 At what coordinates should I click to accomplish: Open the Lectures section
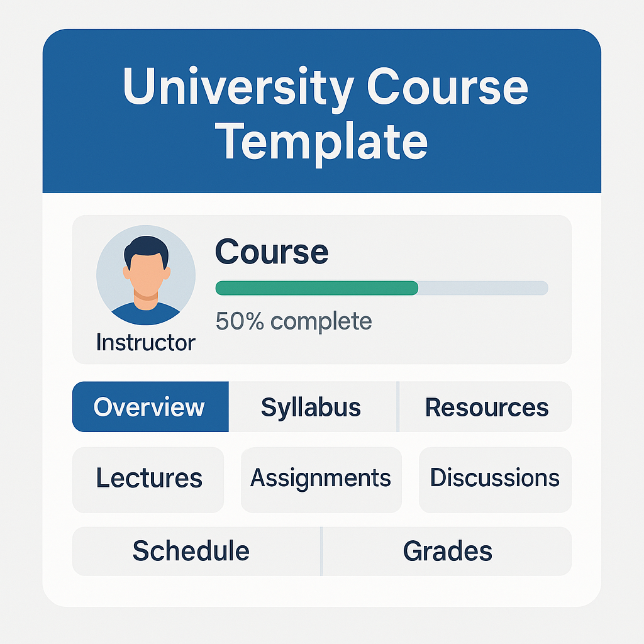click(148, 478)
